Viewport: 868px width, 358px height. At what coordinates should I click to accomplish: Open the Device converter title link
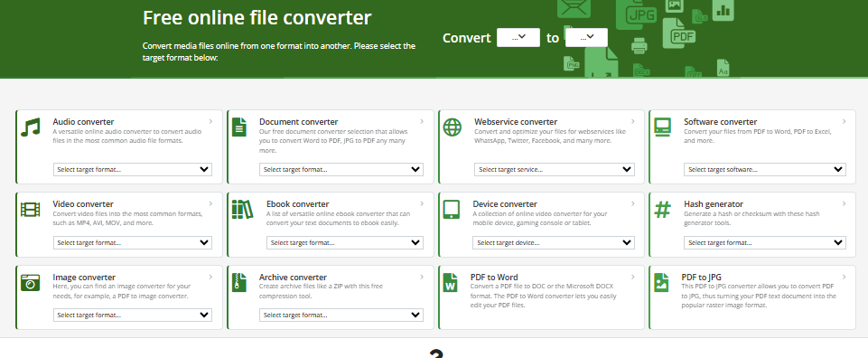pyautogui.click(x=505, y=204)
